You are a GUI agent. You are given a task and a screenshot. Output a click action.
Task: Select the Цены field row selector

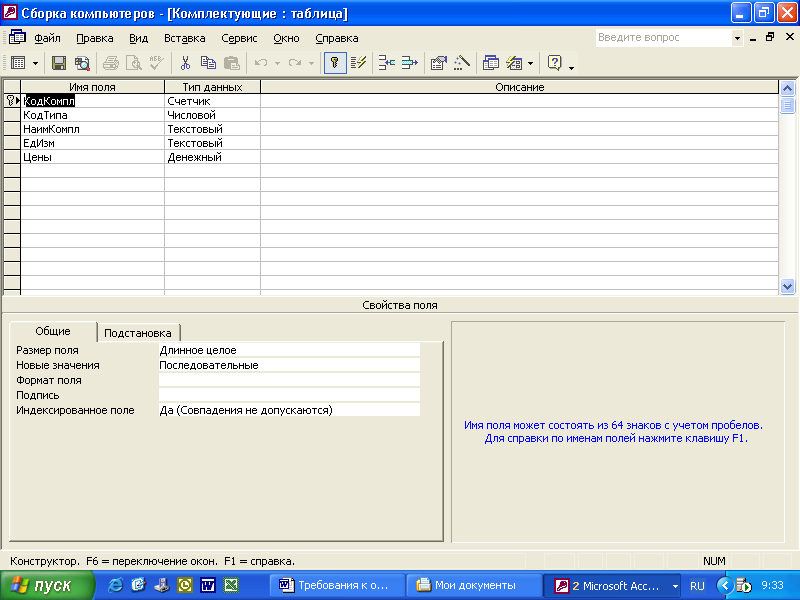[x=12, y=157]
